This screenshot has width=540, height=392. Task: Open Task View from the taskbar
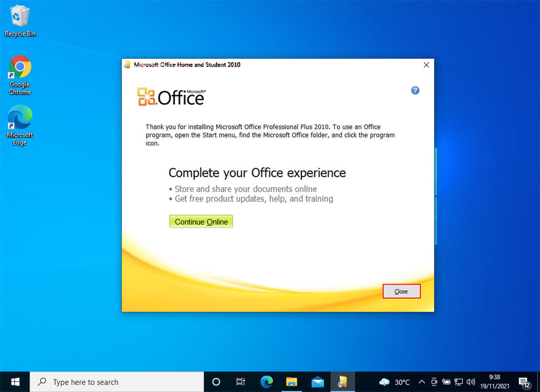[x=241, y=382]
